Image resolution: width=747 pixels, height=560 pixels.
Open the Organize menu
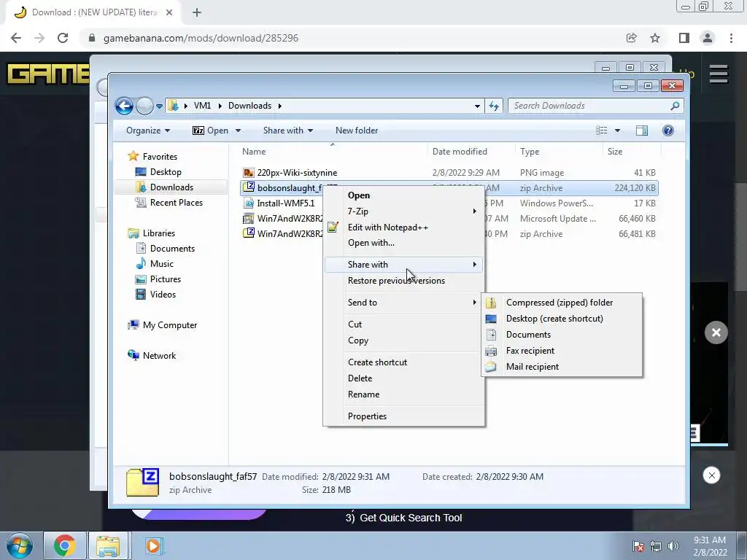(x=147, y=131)
